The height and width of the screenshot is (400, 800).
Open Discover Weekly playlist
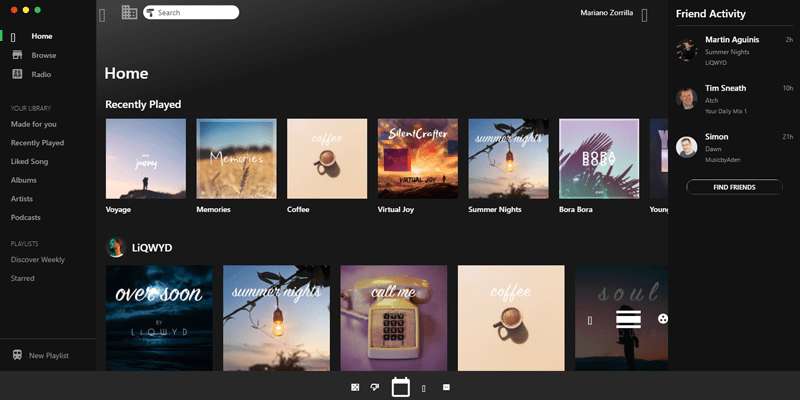click(38, 259)
